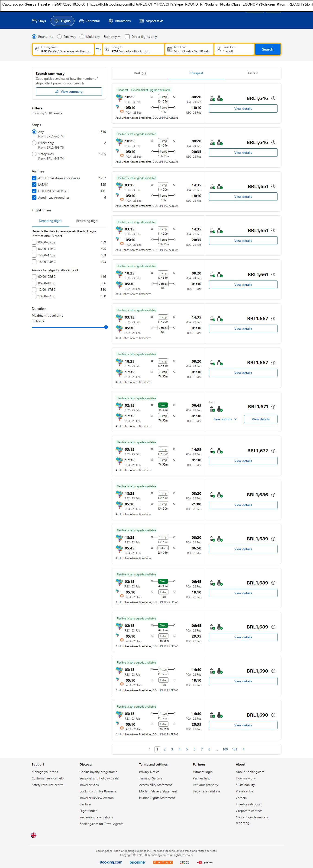The height and width of the screenshot is (868, 313).
Task: Click the Attractions icon in the header
Action: [x=111, y=21]
